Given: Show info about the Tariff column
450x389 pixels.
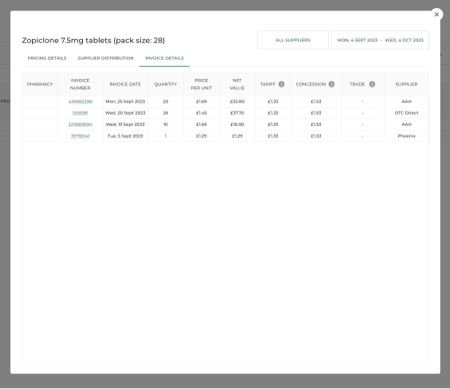Looking at the screenshot, I should pos(281,84).
